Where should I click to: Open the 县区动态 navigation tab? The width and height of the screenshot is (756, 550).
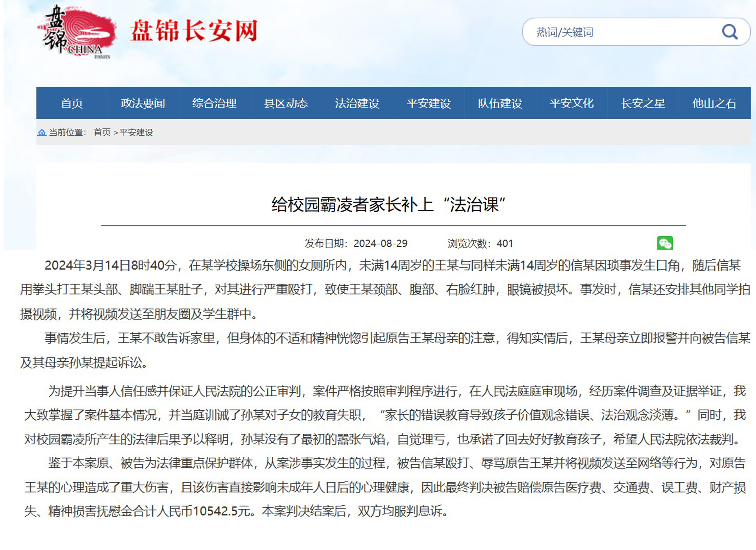click(x=286, y=103)
